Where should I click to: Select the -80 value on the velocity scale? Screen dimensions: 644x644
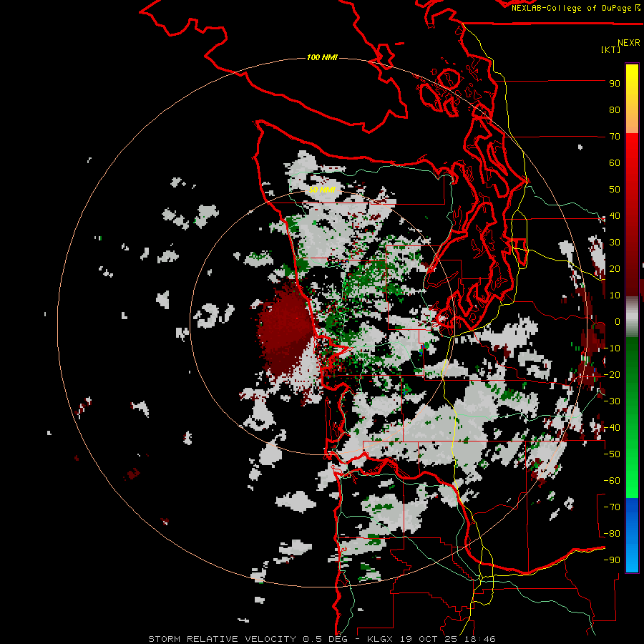pyautogui.click(x=612, y=534)
